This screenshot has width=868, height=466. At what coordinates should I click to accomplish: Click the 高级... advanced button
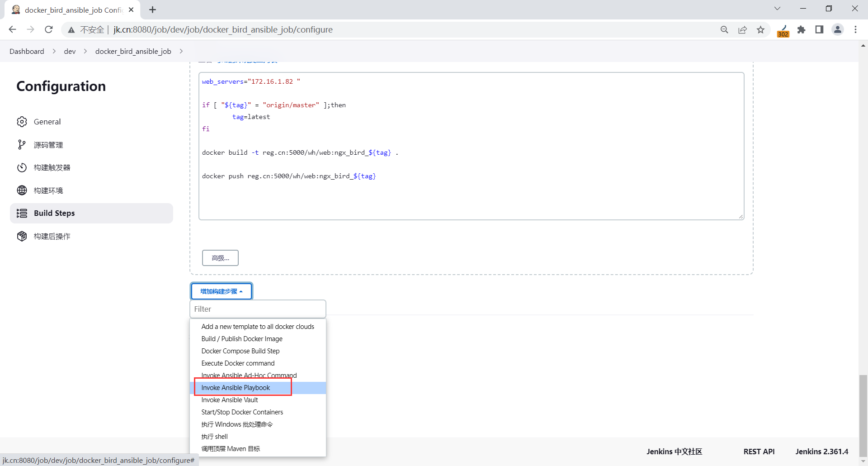[x=220, y=258]
